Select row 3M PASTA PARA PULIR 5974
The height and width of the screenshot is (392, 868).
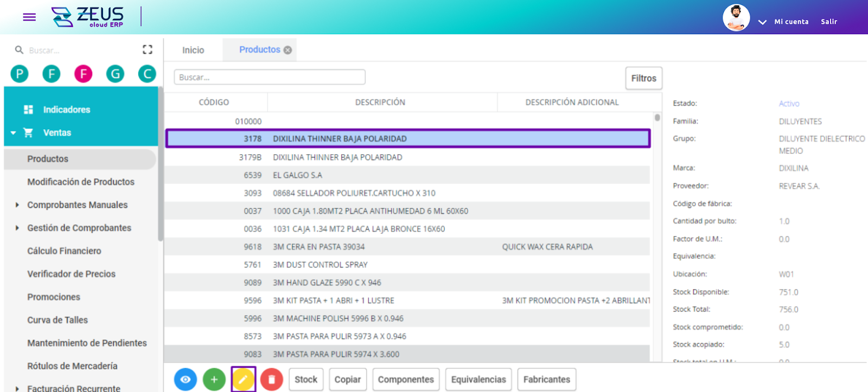[407, 354]
